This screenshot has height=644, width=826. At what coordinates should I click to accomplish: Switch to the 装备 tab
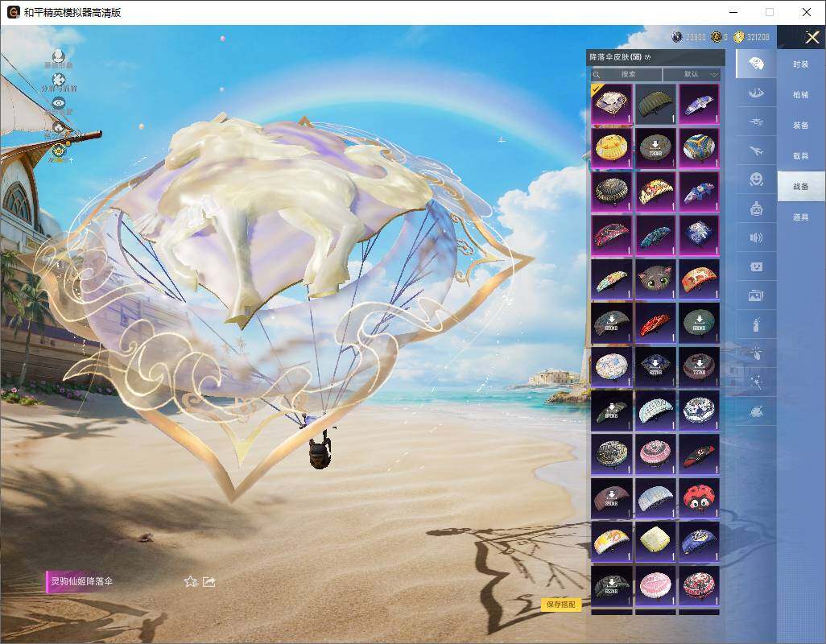point(801,126)
